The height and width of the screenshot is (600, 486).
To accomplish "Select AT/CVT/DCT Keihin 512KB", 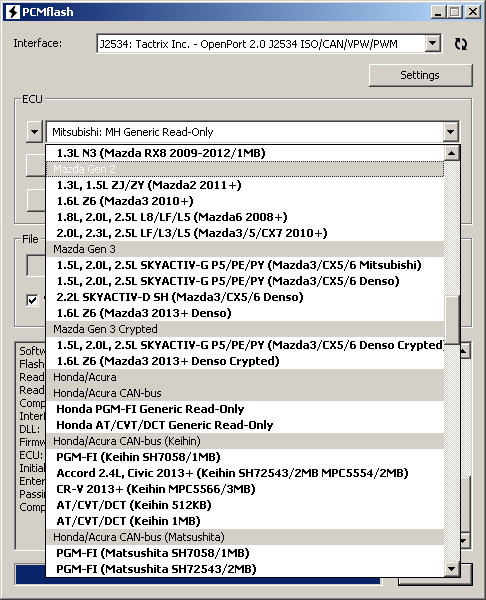I will pyautogui.click(x=245, y=505).
